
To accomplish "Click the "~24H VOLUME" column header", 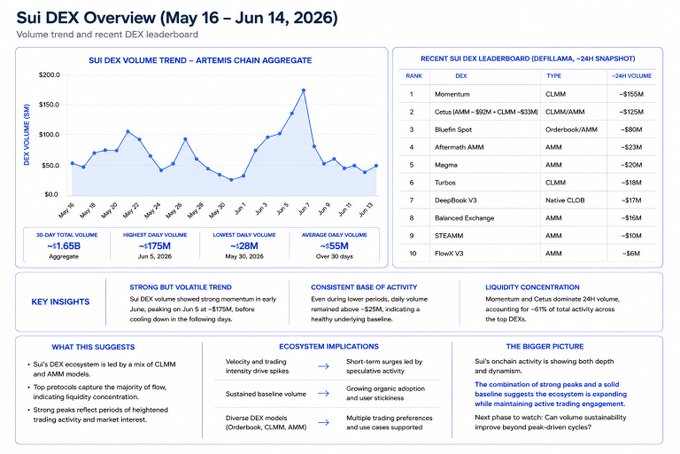I will pos(632,76).
